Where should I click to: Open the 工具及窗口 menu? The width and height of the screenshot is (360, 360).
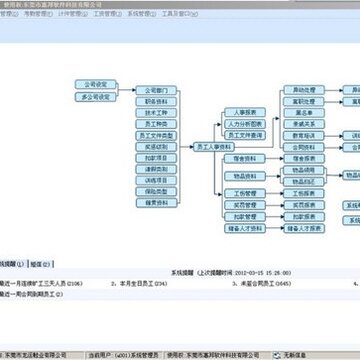180,14
